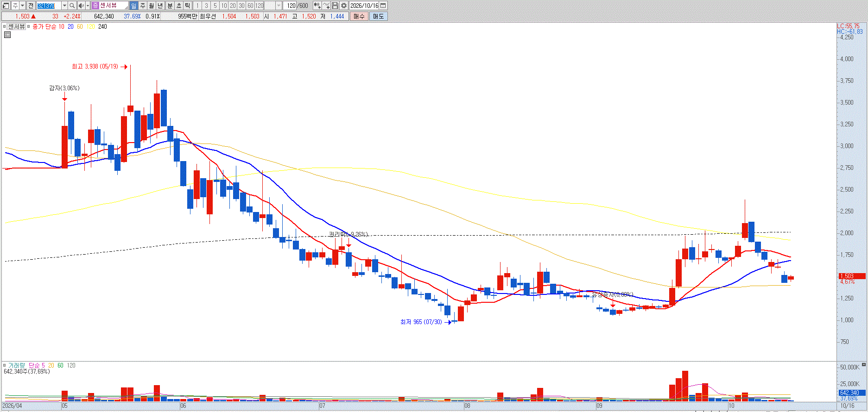Click the blue 20 moving average legend

pyautogui.click(x=70, y=27)
